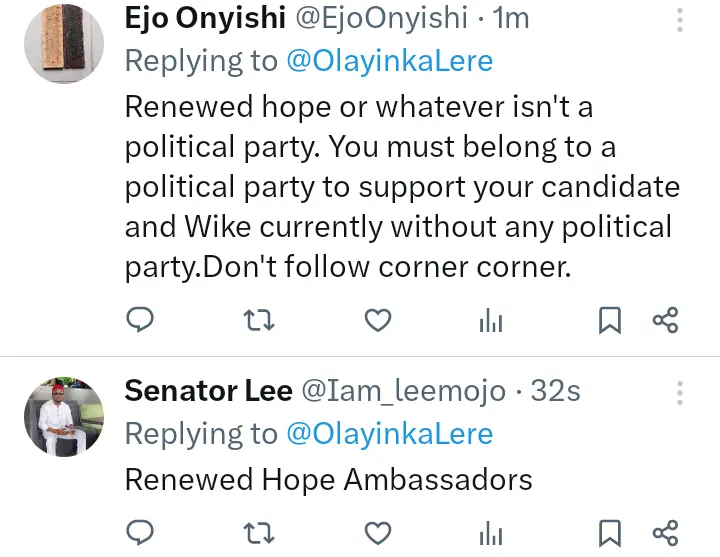This screenshot has height=557, width=720.
Task: Bookmark Senator Lee's tweet
Action: [609, 531]
